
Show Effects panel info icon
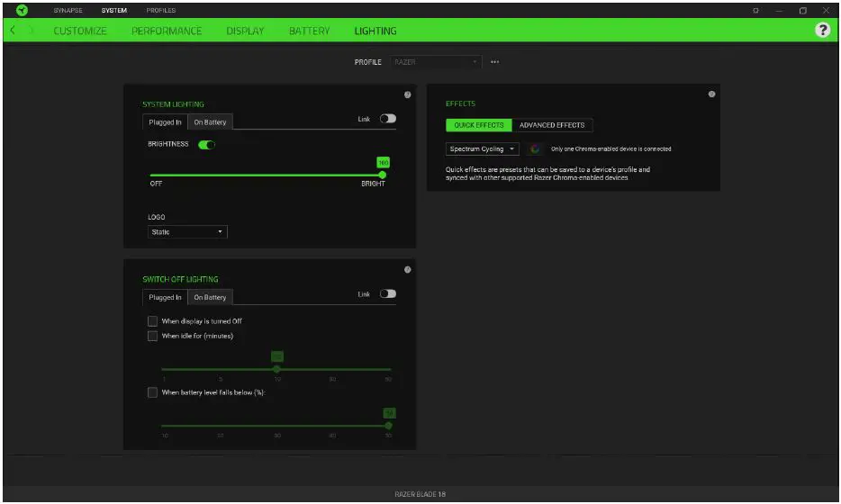[711, 94]
